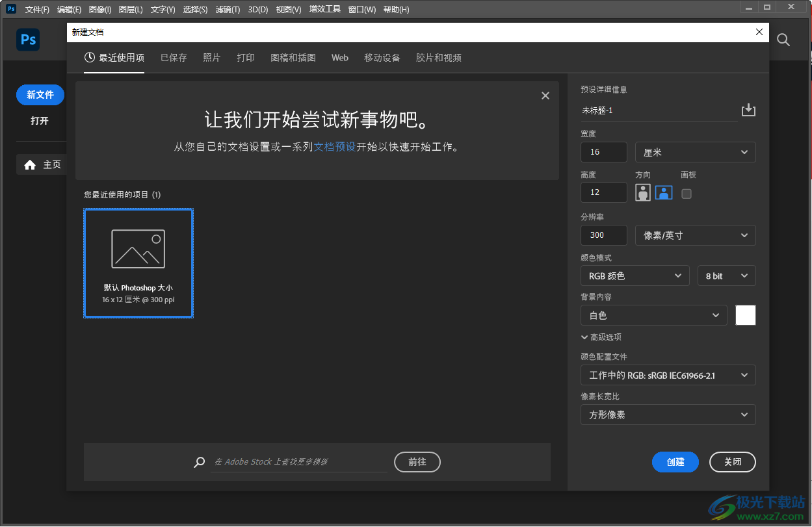This screenshot has width=812, height=527.
Task: Open the 方形像素 pixel aspect ratio dropdown
Action: point(668,414)
